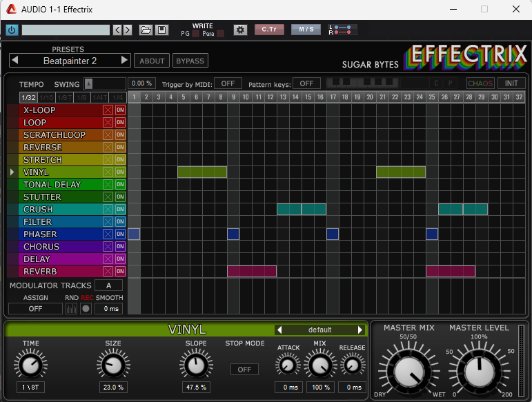The width and height of the screenshot is (532, 402).
Task: Toggle the plugin power button
Action: (12, 30)
